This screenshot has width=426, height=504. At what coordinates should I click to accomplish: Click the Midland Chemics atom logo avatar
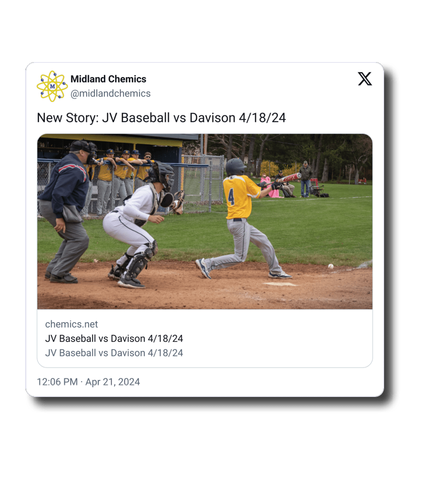point(52,86)
